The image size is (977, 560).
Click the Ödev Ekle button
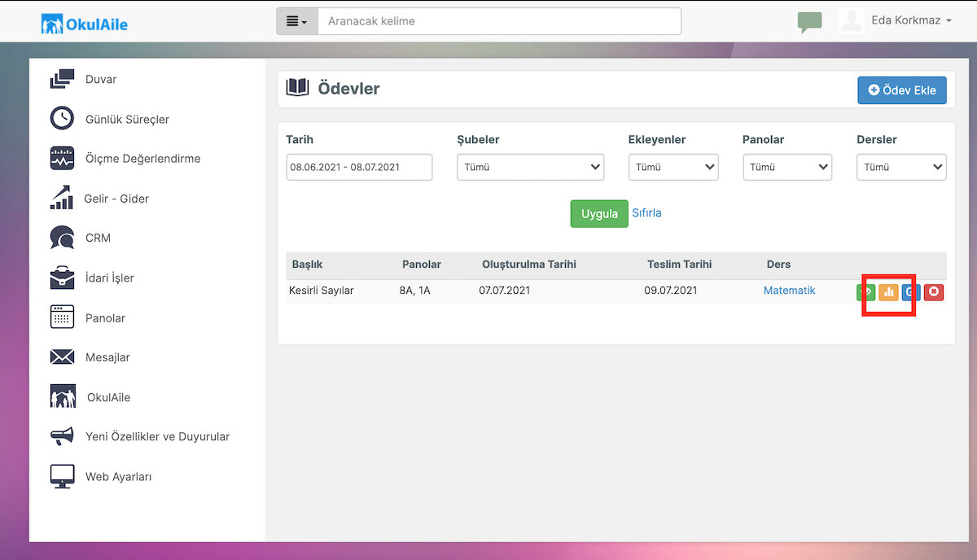901,90
